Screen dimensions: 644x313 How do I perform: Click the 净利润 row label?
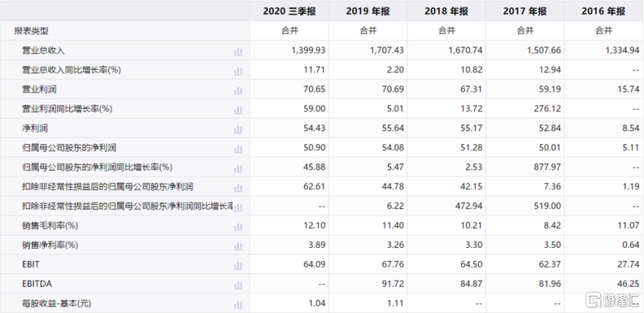pos(36,129)
